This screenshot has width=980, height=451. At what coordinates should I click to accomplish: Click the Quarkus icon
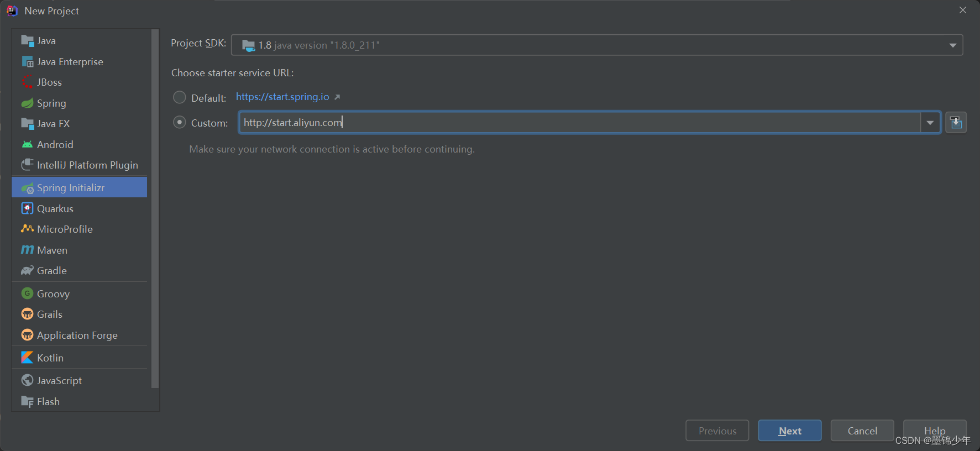[x=27, y=208]
